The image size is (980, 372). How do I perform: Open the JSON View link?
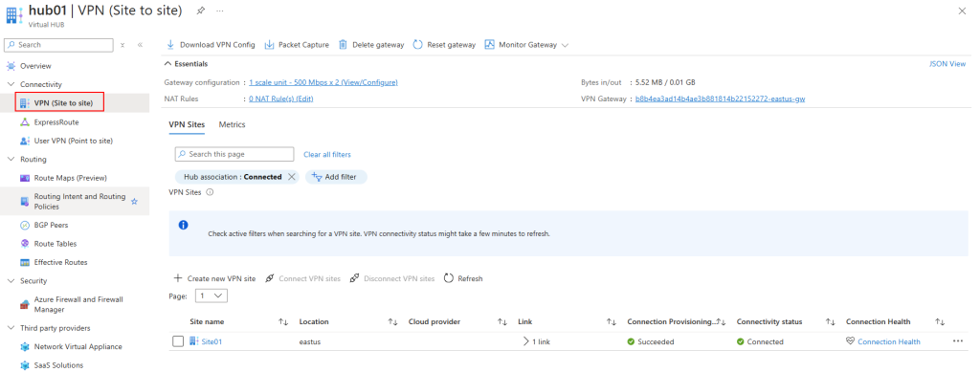pos(947,64)
